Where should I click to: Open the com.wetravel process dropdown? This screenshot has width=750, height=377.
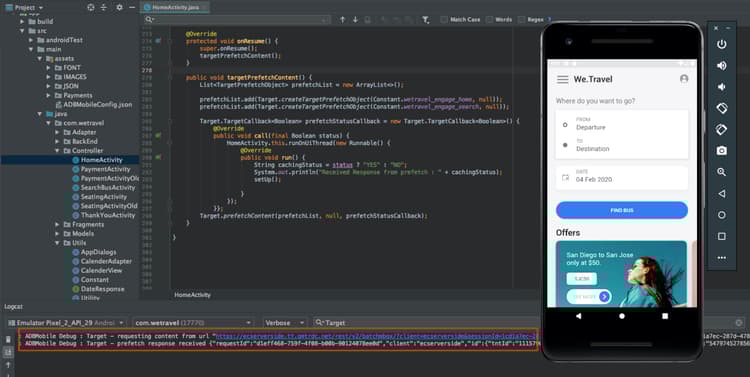(x=193, y=323)
